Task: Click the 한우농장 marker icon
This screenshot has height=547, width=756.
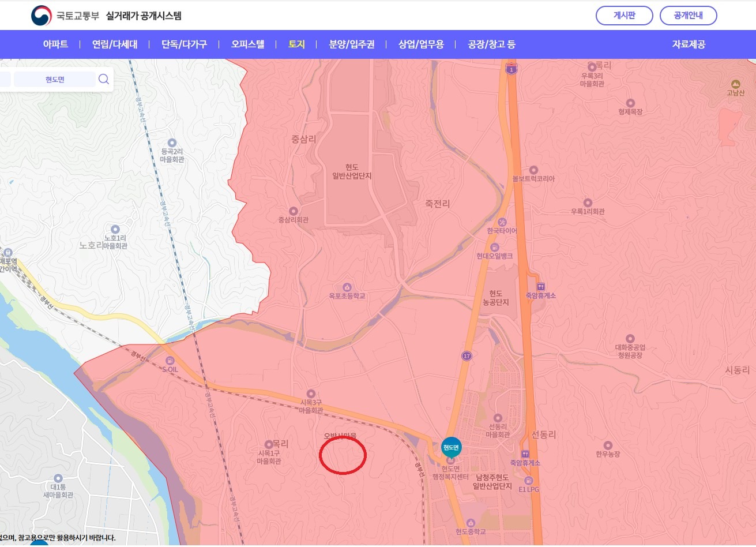Action: click(x=608, y=445)
